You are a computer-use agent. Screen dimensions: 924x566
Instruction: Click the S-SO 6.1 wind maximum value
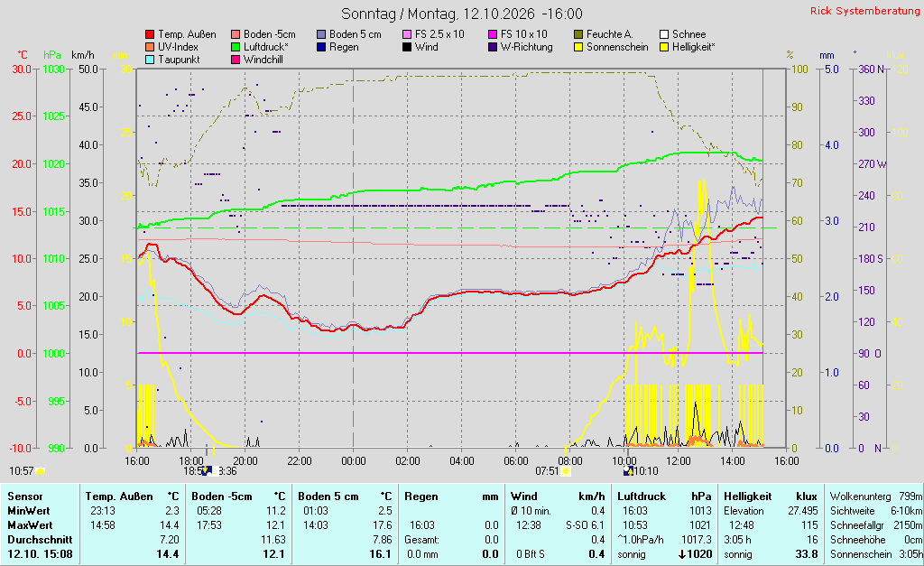[585, 524]
